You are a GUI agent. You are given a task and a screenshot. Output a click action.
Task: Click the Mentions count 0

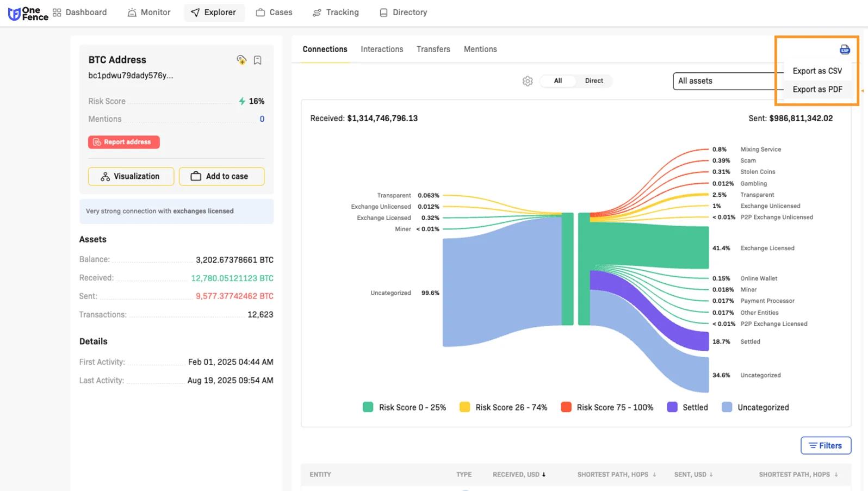[x=262, y=119]
